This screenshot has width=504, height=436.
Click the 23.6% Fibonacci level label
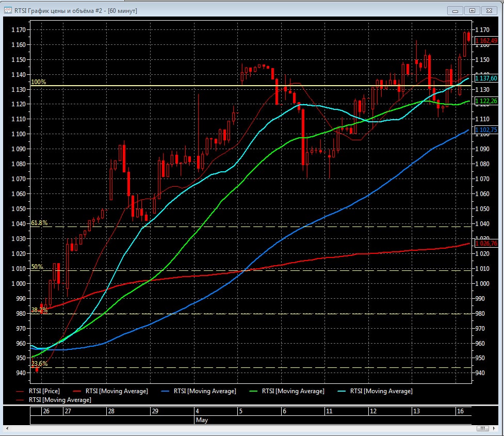[39, 364]
